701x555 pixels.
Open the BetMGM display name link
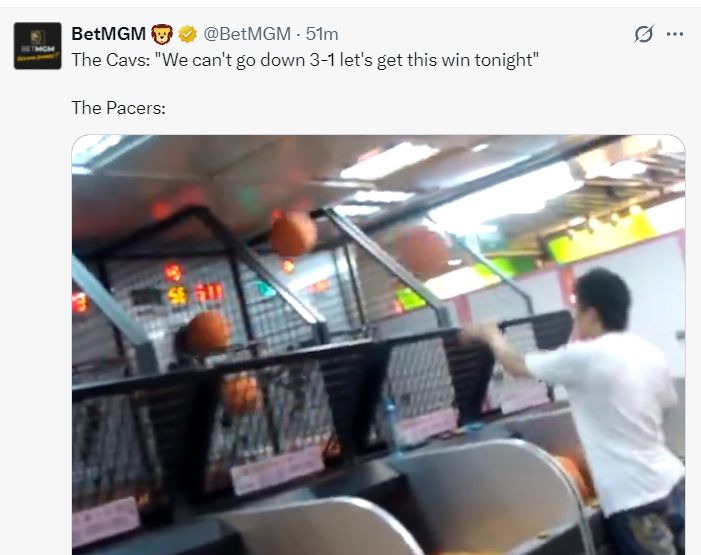coord(109,34)
